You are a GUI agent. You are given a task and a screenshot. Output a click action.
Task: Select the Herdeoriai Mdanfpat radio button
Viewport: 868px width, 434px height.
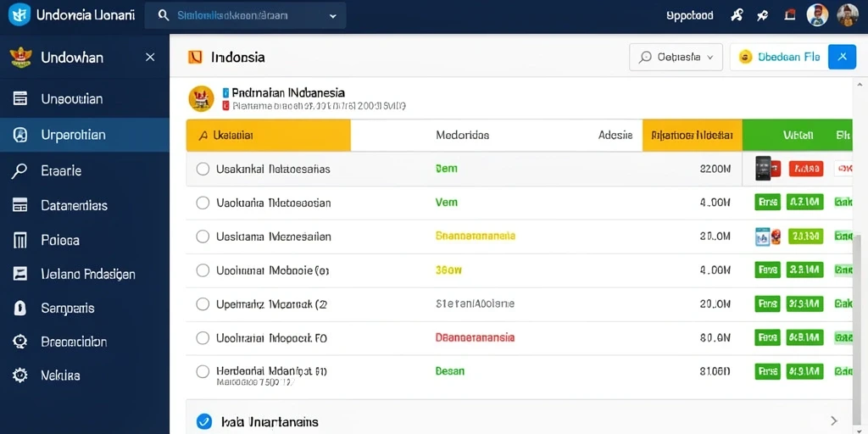[203, 371]
